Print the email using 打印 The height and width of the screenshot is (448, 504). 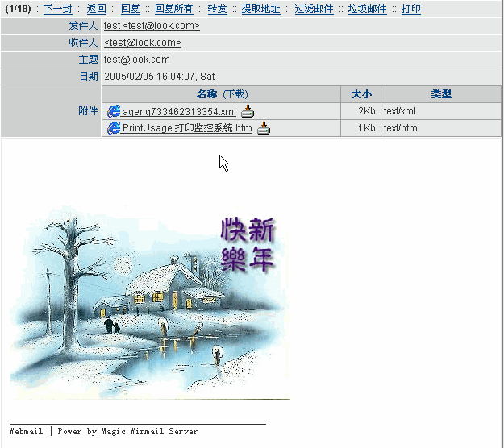click(410, 9)
